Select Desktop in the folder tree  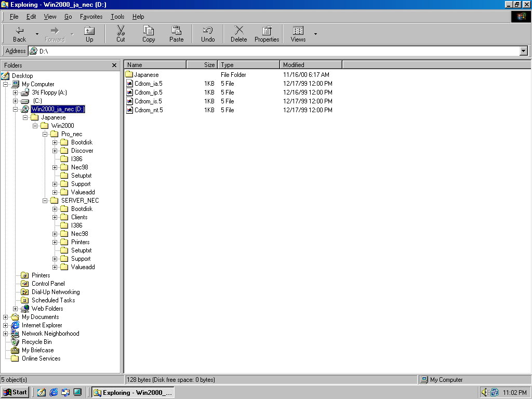(22, 76)
